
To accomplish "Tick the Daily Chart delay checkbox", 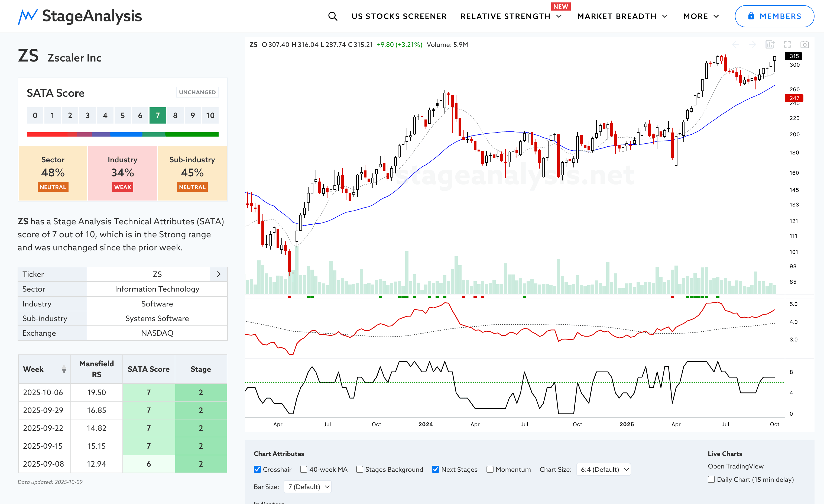I will 711,479.
